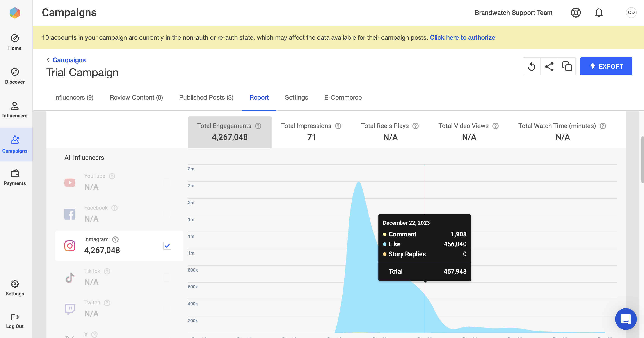Switch to the campaign Settings tab
This screenshot has width=644, height=338.
(x=297, y=98)
